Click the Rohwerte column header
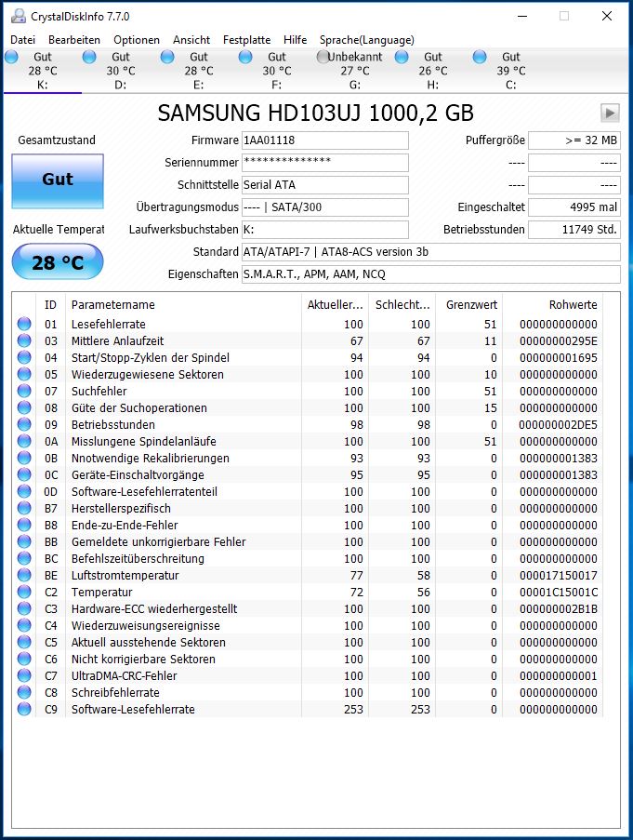The image size is (633, 840). tap(553, 304)
